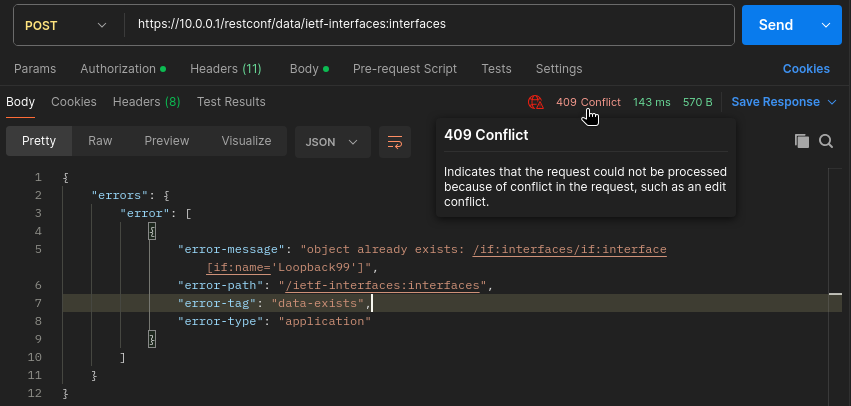Image resolution: width=851 pixels, height=406 pixels.
Task: Open the Cookies link
Action: pyautogui.click(x=806, y=69)
